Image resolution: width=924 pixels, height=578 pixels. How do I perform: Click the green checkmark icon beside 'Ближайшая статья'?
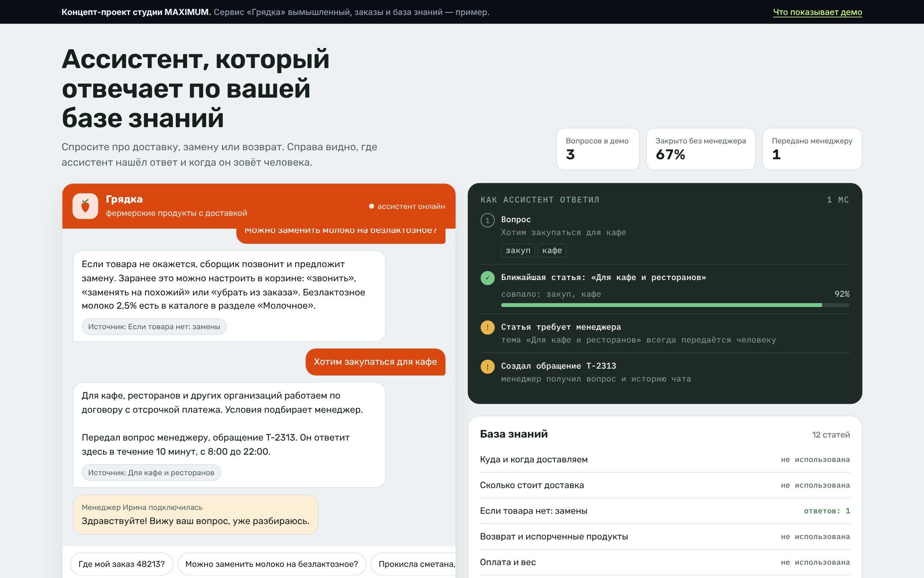click(x=487, y=278)
